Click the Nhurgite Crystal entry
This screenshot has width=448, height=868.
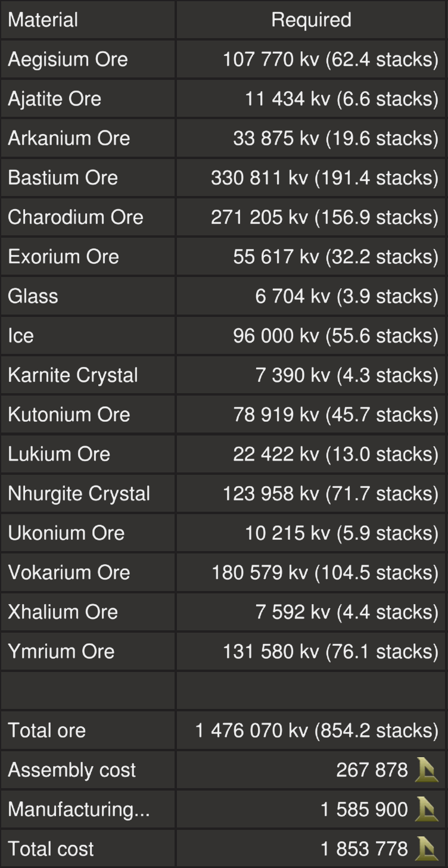tap(79, 493)
